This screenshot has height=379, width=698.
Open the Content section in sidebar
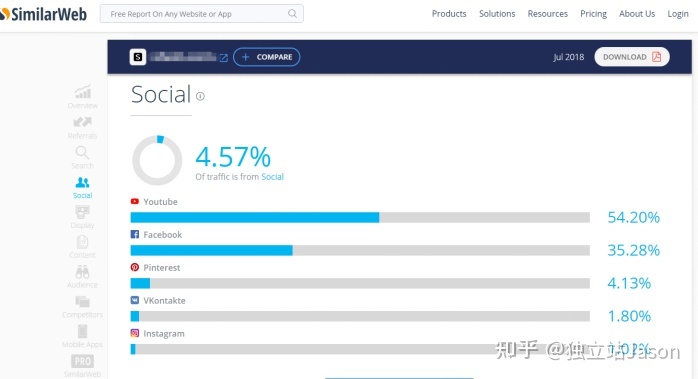pyautogui.click(x=82, y=247)
